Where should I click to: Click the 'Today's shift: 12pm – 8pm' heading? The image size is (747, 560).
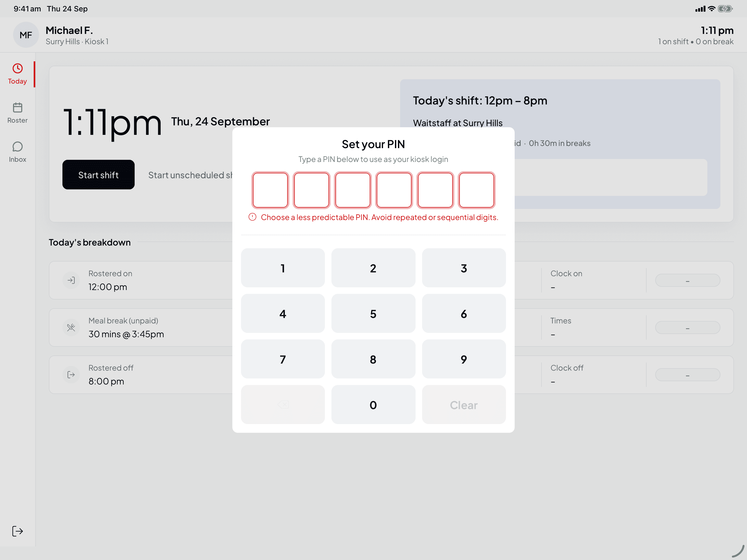pos(480,101)
